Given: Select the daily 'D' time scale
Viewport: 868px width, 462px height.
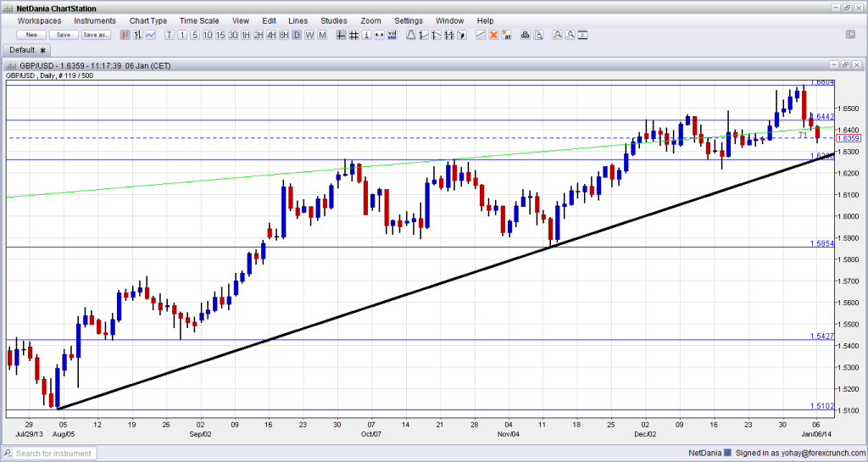Looking at the screenshot, I should [297, 35].
